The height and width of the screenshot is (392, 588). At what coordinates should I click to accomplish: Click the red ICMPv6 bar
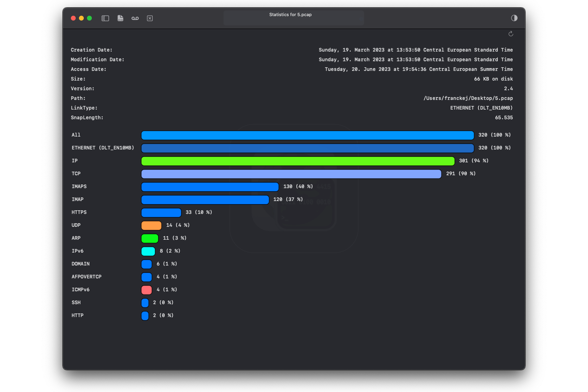pos(147,290)
